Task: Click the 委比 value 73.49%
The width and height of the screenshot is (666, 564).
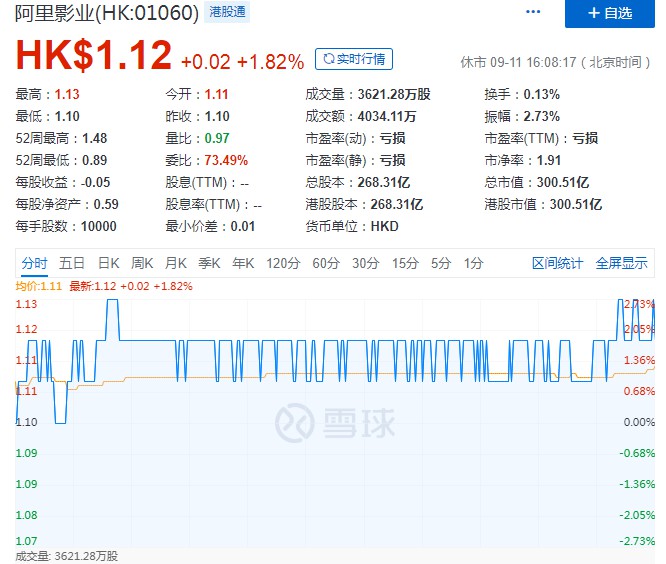Action: (x=226, y=161)
